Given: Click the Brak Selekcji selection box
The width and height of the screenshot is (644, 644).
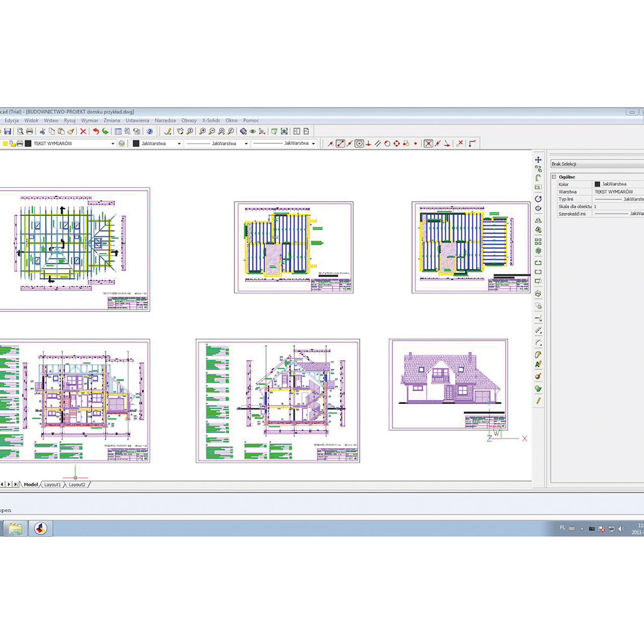Looking at the screenshot, I should click(x=596, y=164).
